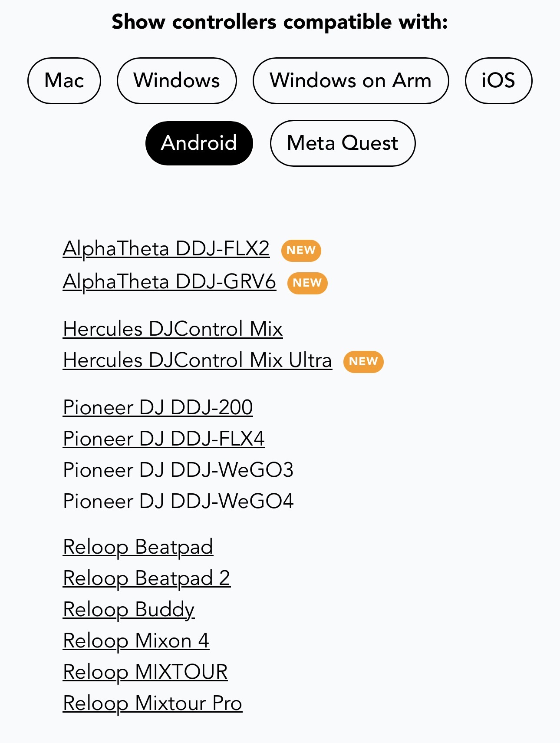Filter controllers by Windows
Viewport: 560px width, 743px height.
click(x=177, y=81)
